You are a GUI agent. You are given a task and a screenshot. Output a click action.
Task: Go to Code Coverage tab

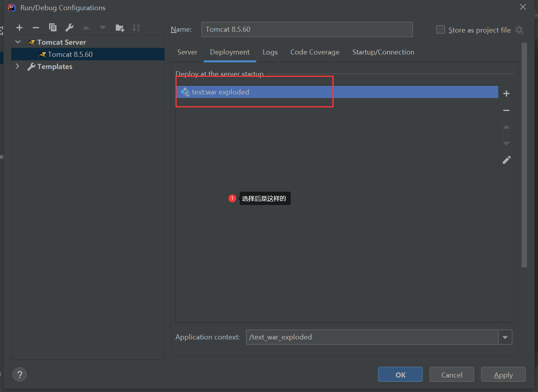315,52
